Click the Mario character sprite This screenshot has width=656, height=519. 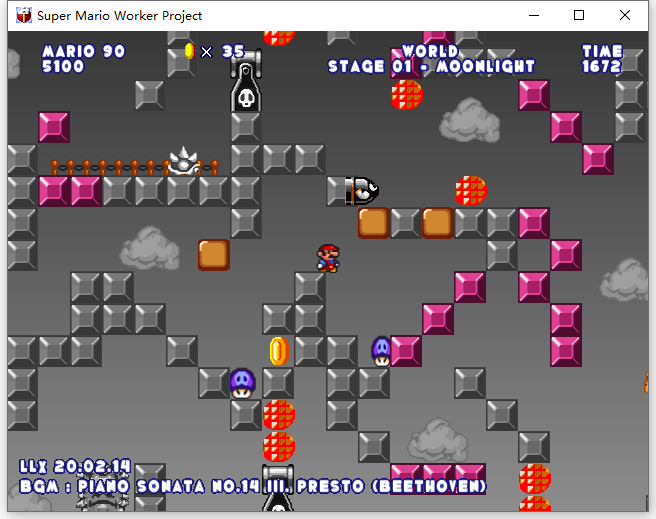(x=328, y=258)
